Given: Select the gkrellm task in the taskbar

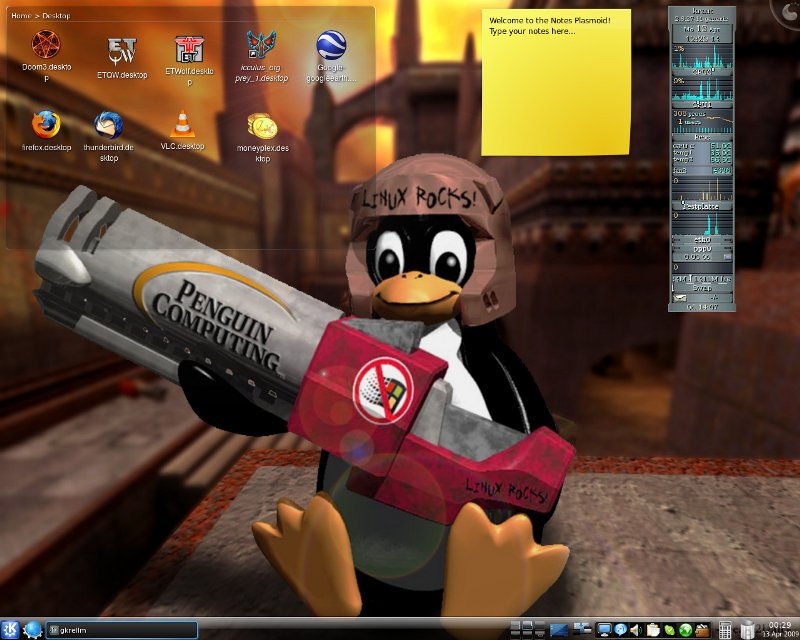Looking at the screenshot, I should point(122,629).
